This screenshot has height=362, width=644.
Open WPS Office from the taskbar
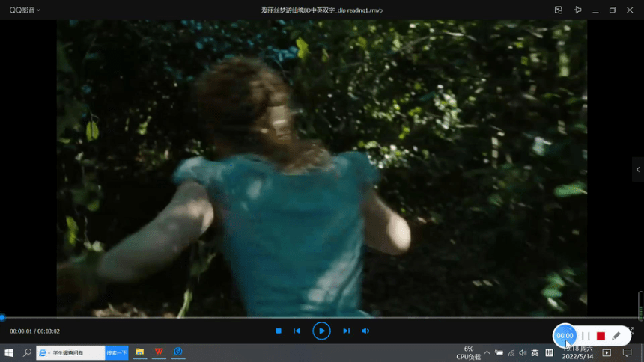point(159,352)
